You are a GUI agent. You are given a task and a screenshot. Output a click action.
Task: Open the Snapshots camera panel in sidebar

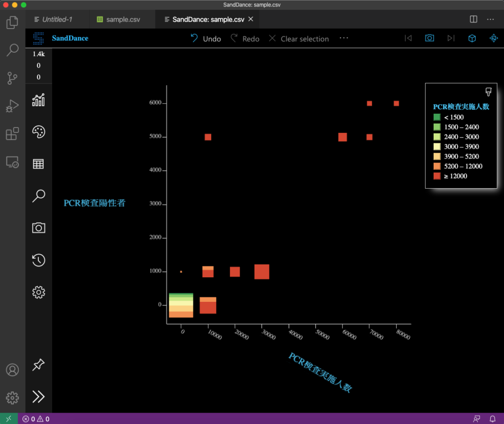38,228
